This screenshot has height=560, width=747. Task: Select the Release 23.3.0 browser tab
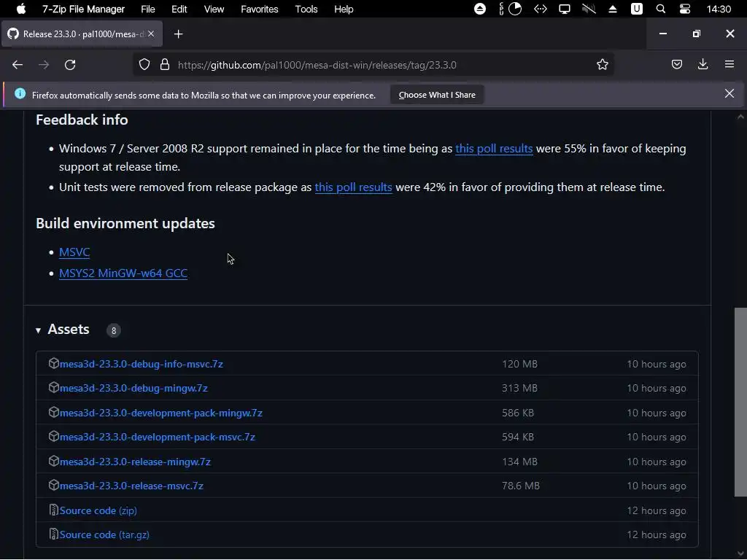82,34
